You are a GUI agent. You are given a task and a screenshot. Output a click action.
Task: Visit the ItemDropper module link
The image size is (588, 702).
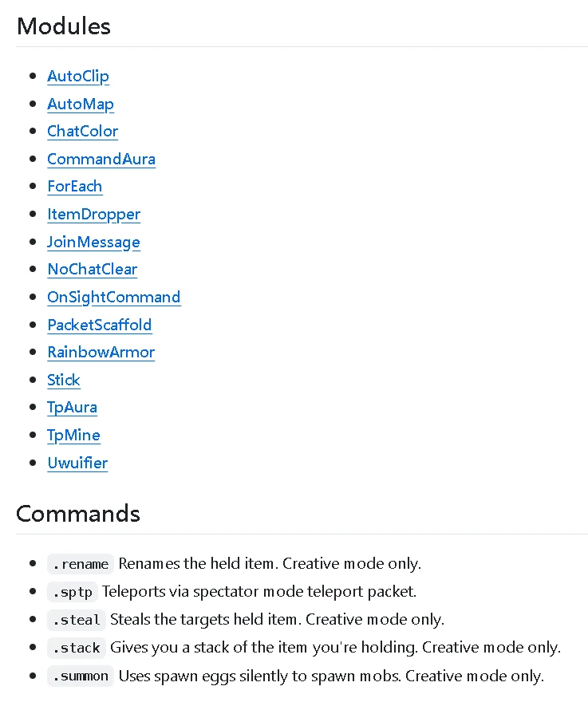(93, 214)
